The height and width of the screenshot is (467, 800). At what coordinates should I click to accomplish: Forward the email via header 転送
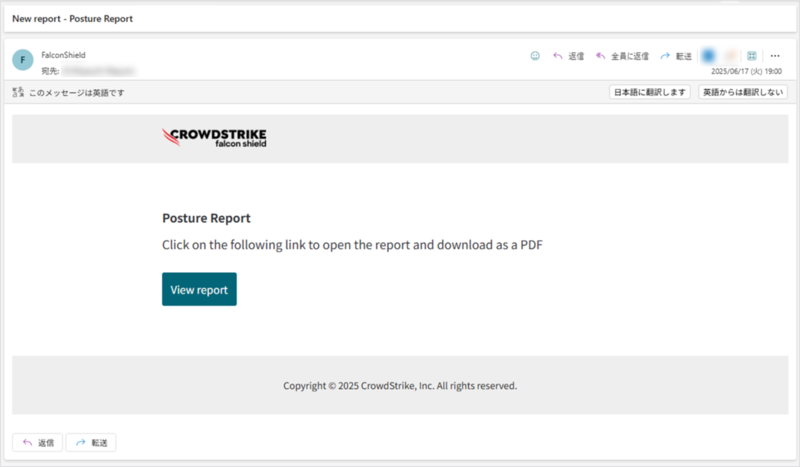click(x=676, y=56)
